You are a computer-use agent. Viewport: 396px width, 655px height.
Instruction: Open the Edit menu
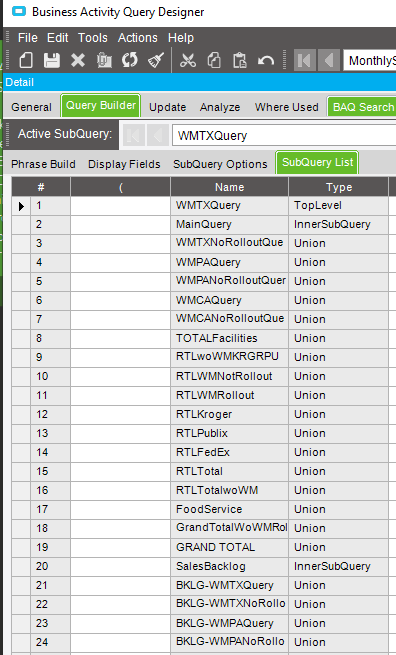tap(57, 38)
